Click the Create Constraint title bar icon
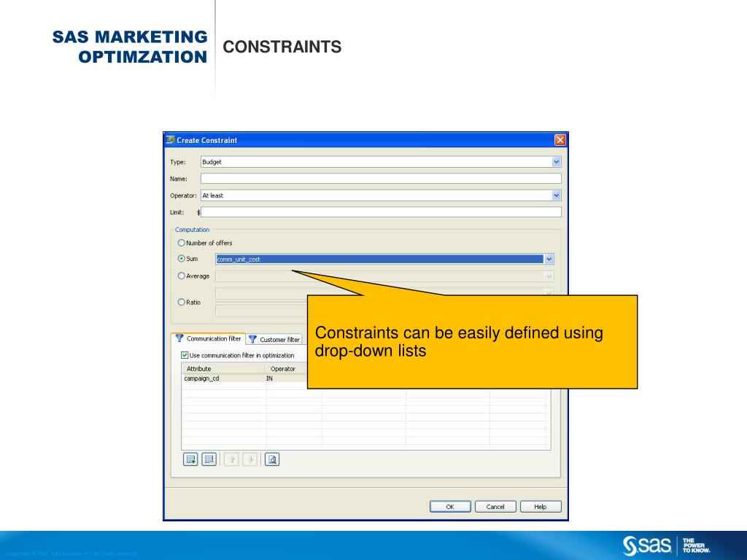The width and height of the screenshot is (747, 560). [171, 140]
